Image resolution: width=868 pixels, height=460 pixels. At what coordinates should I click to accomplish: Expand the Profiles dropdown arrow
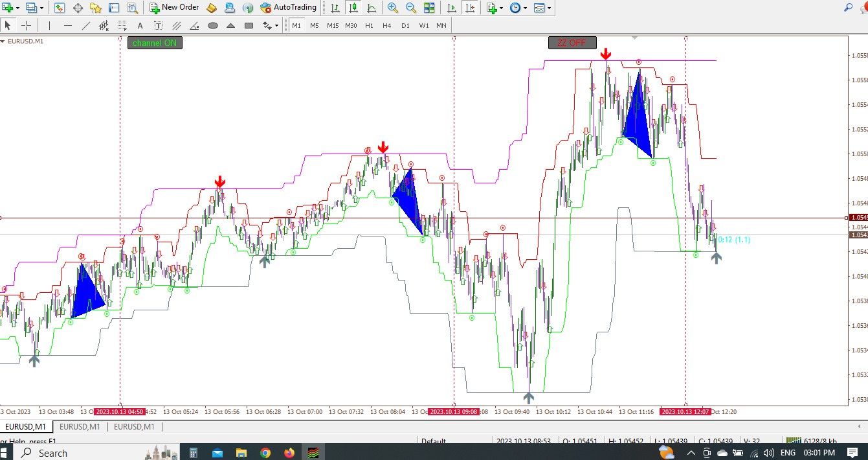pyautogui.click(x=41, y=8)
